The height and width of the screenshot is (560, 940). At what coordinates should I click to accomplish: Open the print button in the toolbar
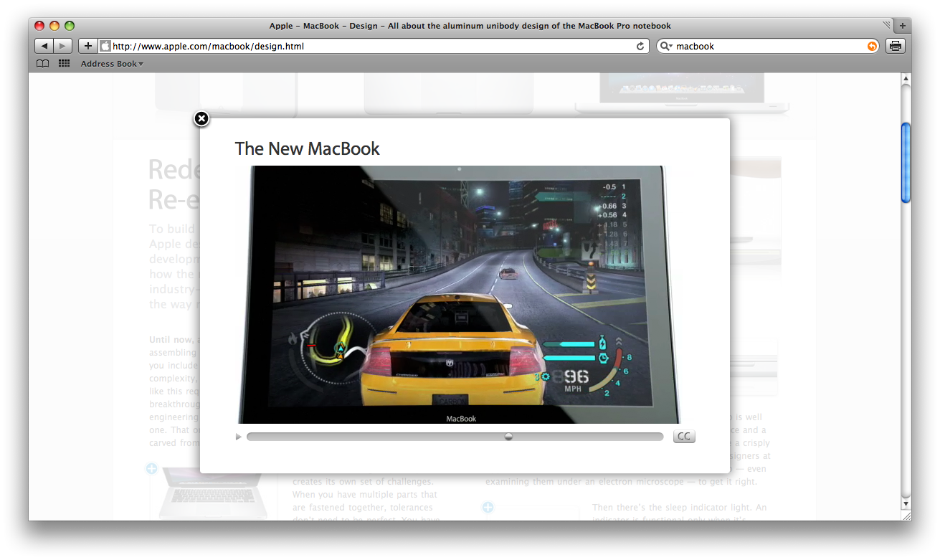[x=895, y=46]
